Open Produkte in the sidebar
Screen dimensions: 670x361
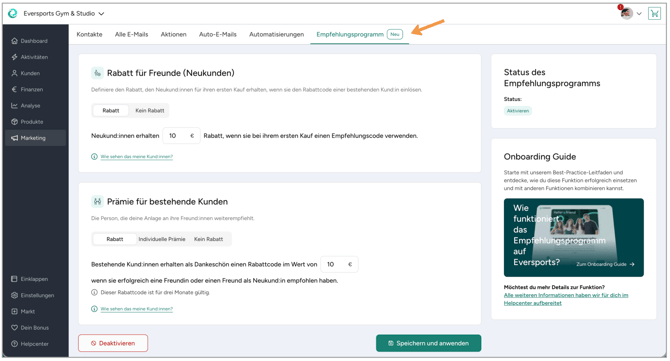coord(27,122)
